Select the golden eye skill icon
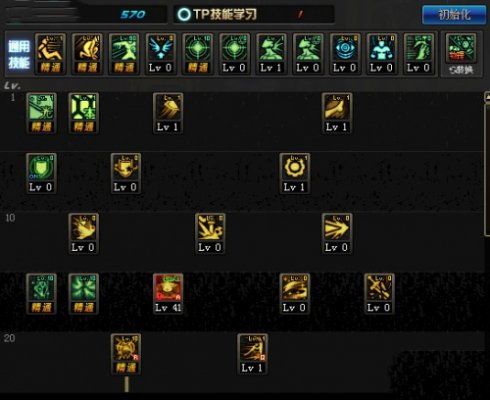The width and height of the screenshot is (490, 400). point(295,294)
